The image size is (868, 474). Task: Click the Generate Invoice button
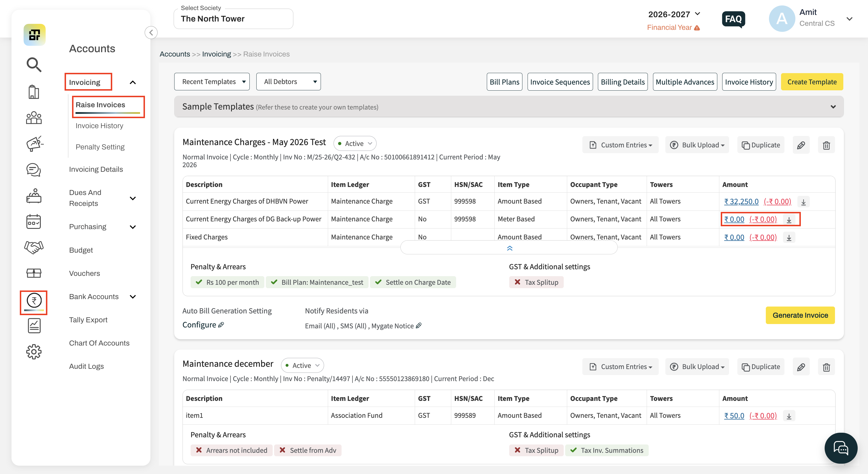[x=800, y=315]
